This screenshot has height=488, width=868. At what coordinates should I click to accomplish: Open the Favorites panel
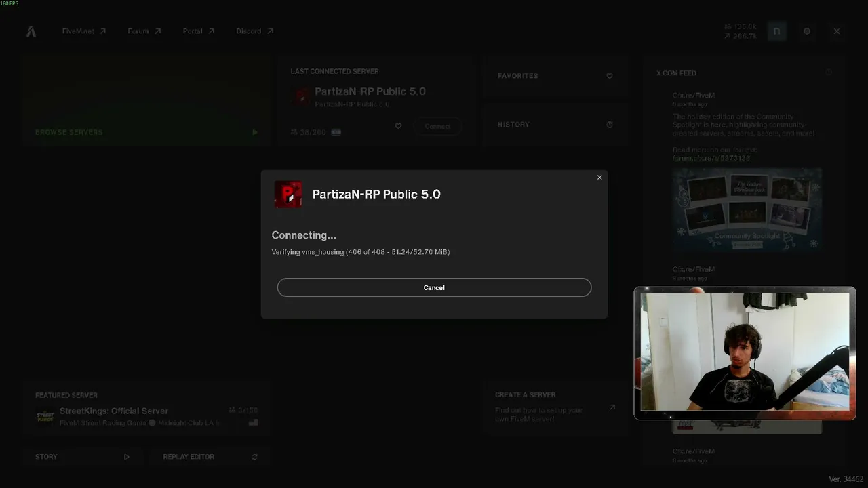point(555,76)
